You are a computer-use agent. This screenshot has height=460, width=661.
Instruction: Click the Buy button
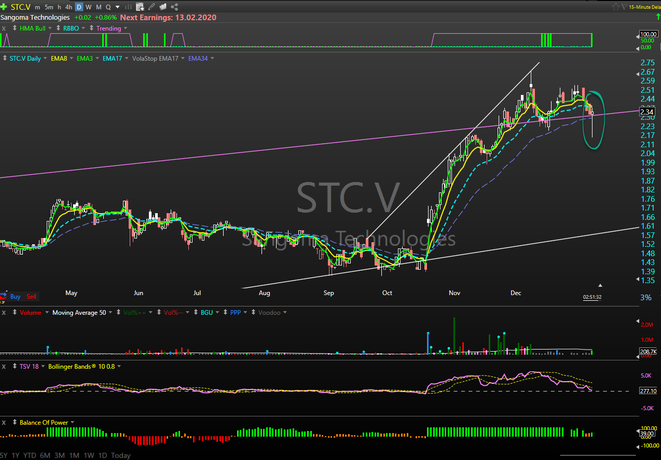pyautogui.click(x=15, y=296)
